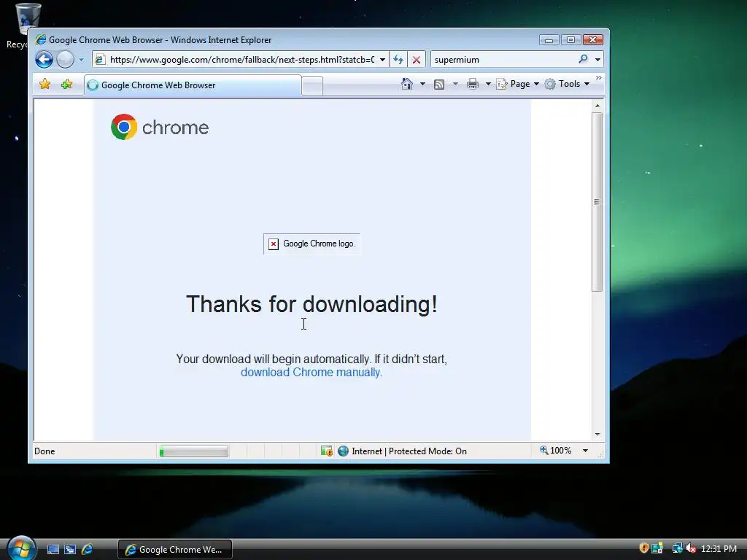Viewport: 747px width, 560px height.
Task: Click the broken Google Chrome logo image
Action: coord(311,244)
